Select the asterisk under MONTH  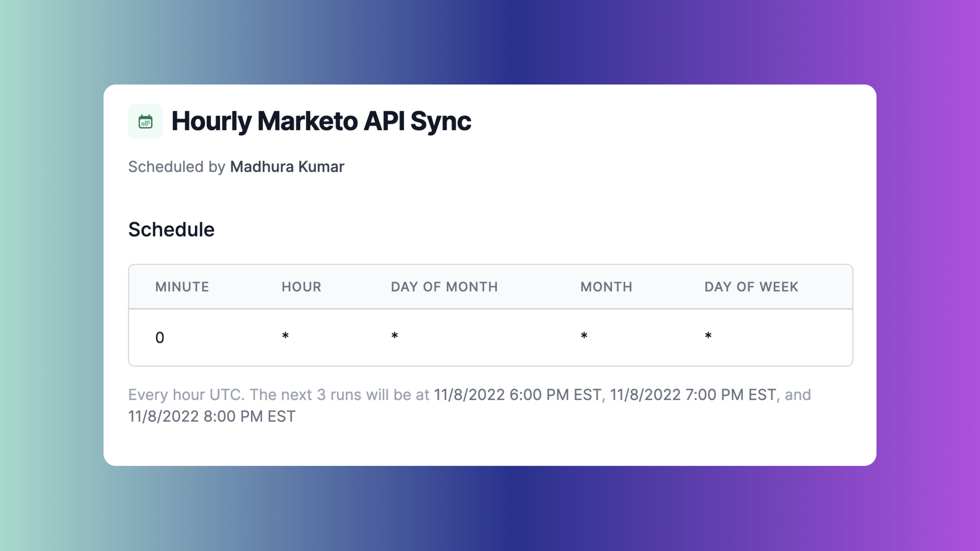(x=584, y=336)
